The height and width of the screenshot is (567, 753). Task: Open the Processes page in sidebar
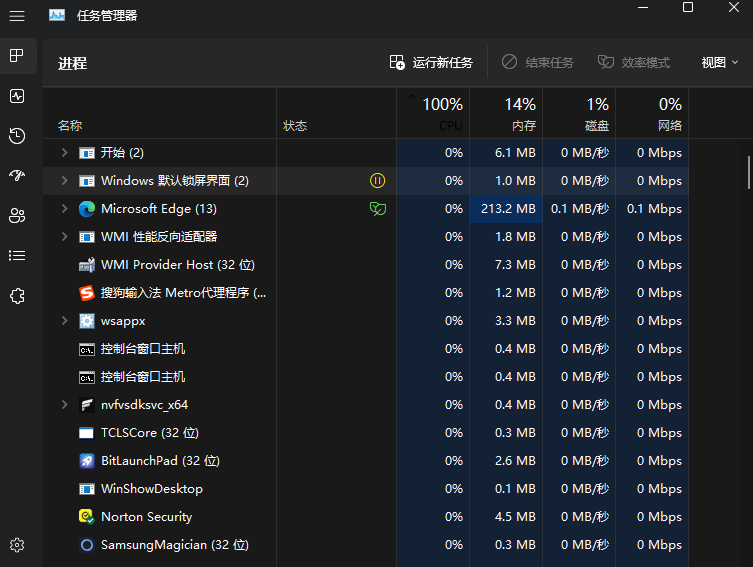17,56
